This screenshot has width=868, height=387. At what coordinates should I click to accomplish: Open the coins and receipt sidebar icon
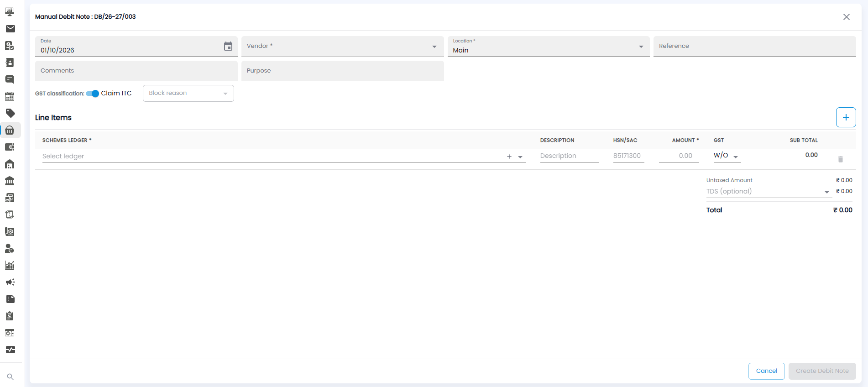(10, 198)
